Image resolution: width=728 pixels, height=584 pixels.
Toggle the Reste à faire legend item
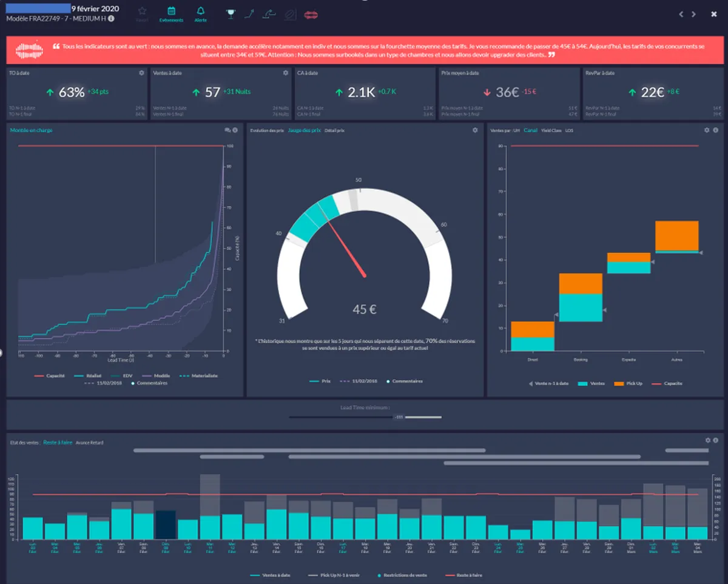pyautogui.click(x=462, y=575)
